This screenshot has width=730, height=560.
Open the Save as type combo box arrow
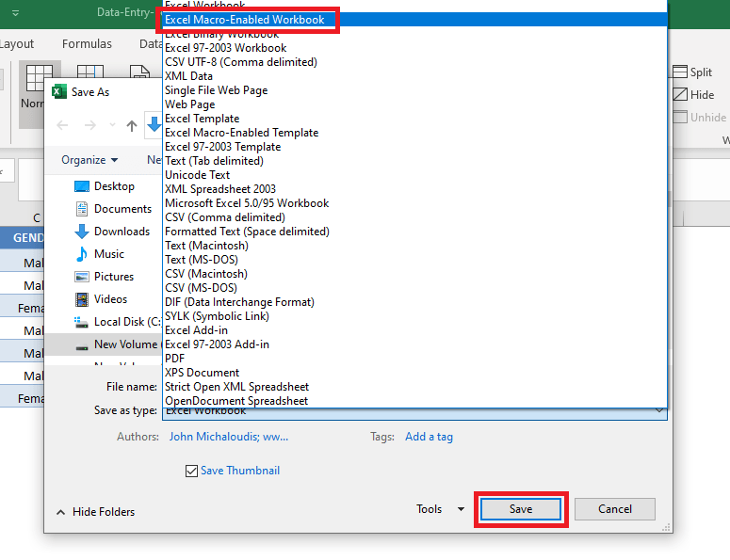[x=659, y=410]
